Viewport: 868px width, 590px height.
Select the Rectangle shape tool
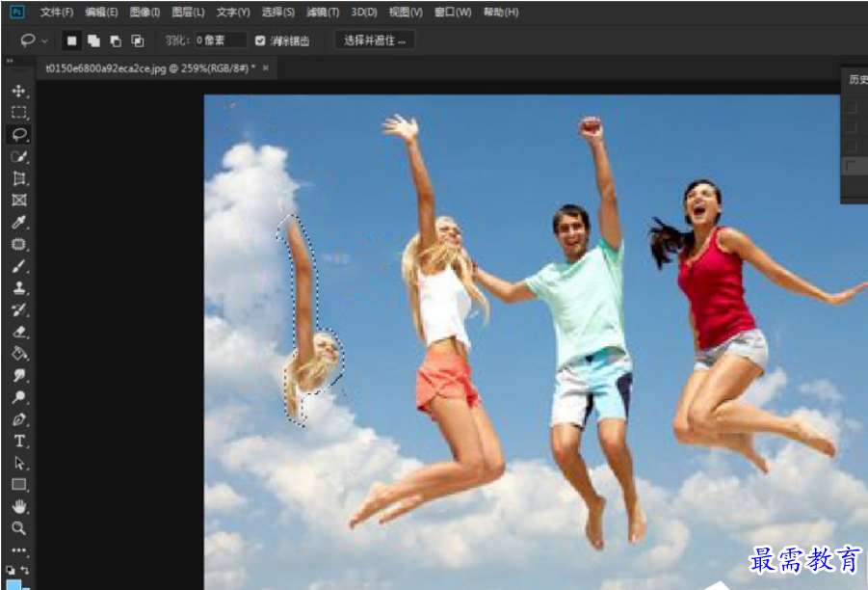pyautogui.click(x=19, y=485)
